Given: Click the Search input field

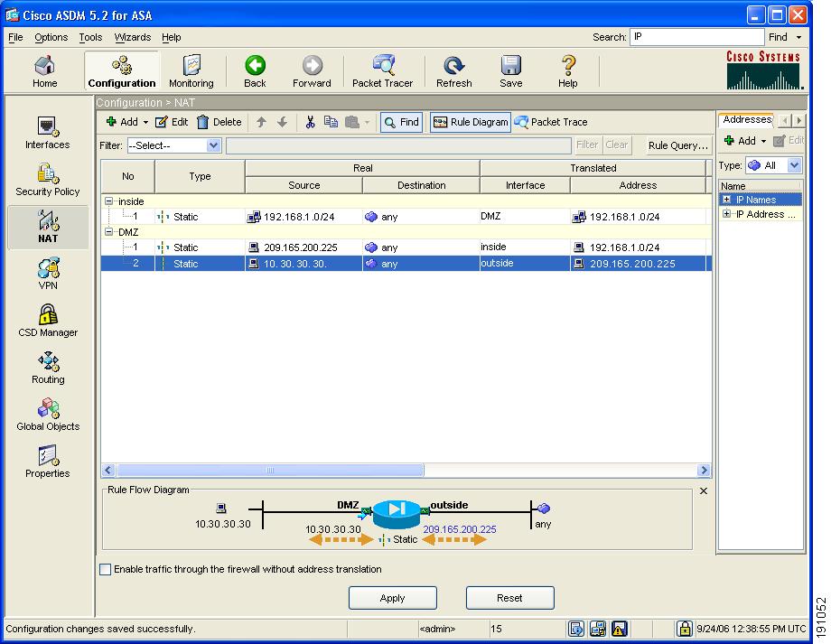Looking at the screenshot, I should click(x=696, y=36).
